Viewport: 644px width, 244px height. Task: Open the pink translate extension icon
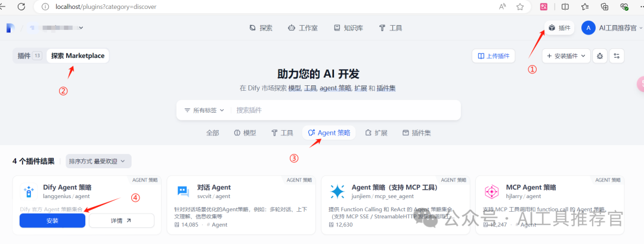[543, 7]
